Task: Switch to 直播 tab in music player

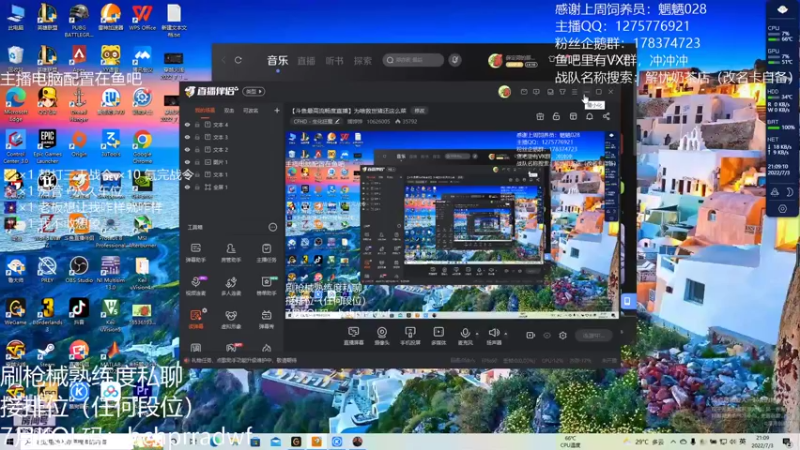Action: 306,61
